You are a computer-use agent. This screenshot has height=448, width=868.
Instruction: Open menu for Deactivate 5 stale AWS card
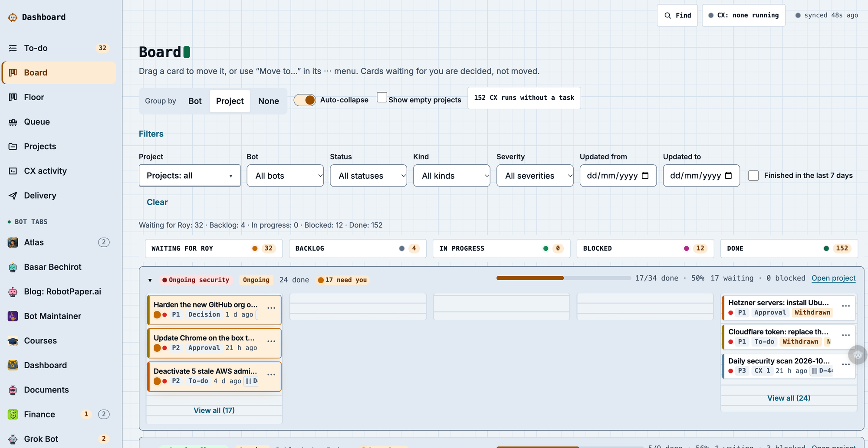tap(271, 375)
